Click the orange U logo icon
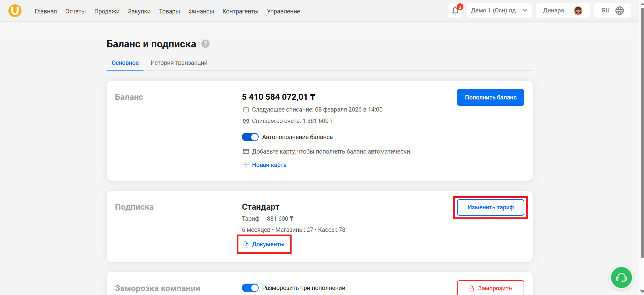644x295 pixels. [15, 11]
